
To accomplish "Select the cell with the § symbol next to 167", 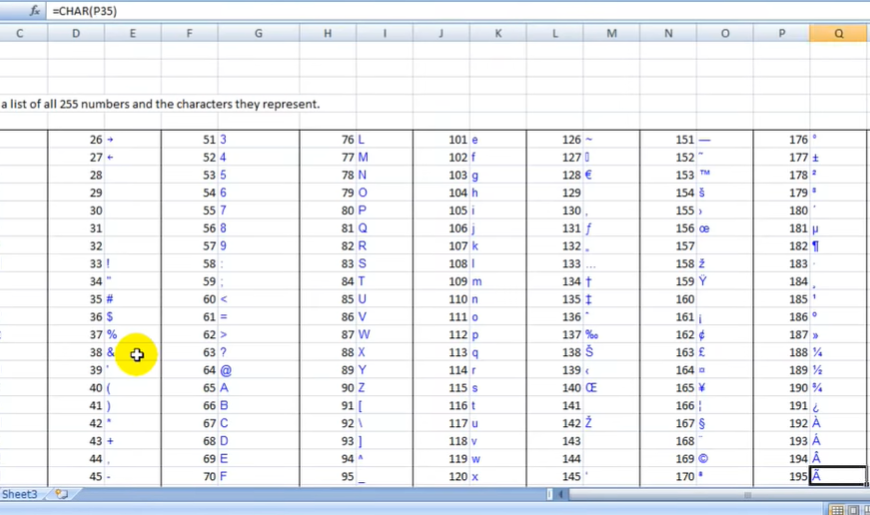I will (x=725, y=423).
